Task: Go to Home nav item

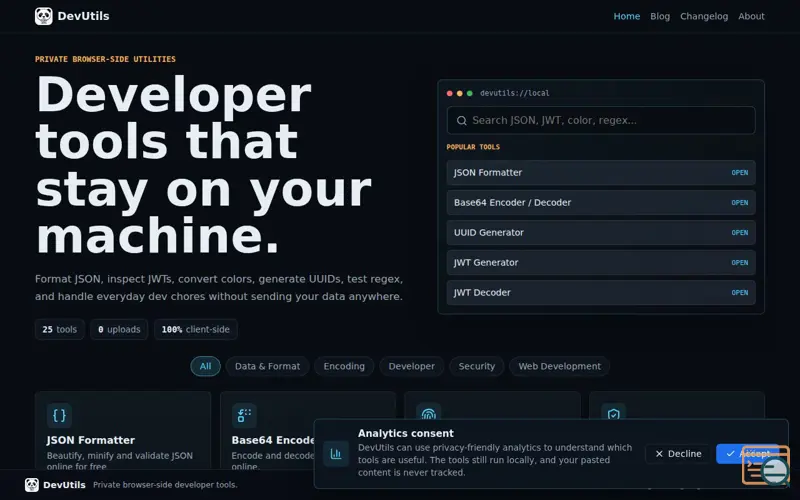Action: [x=627, y=16]
